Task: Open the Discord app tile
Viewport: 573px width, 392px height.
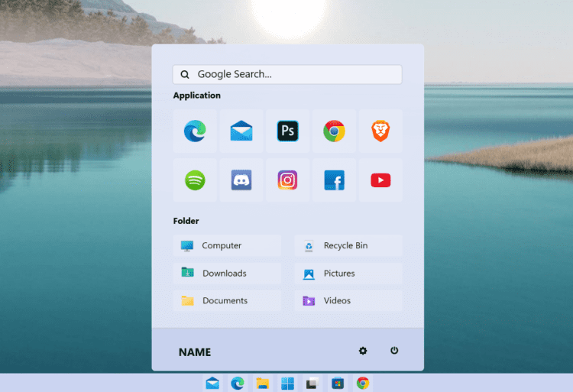Action: tap(241, 180)
